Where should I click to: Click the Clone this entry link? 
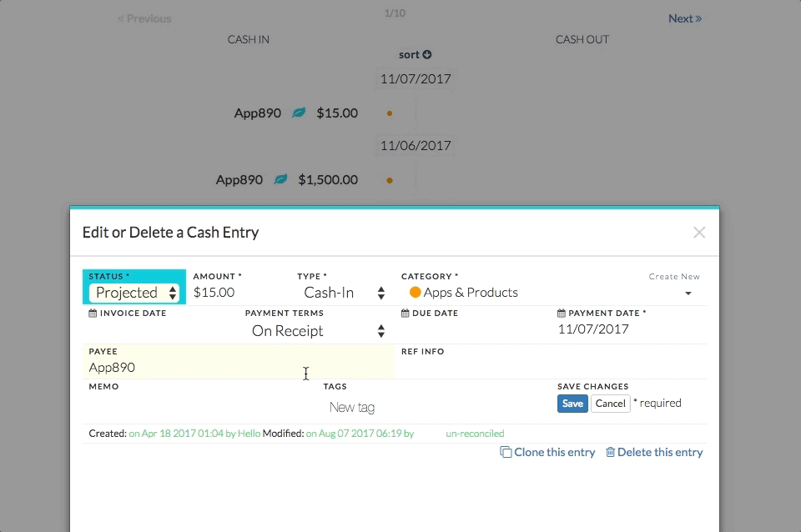point(555,452)
